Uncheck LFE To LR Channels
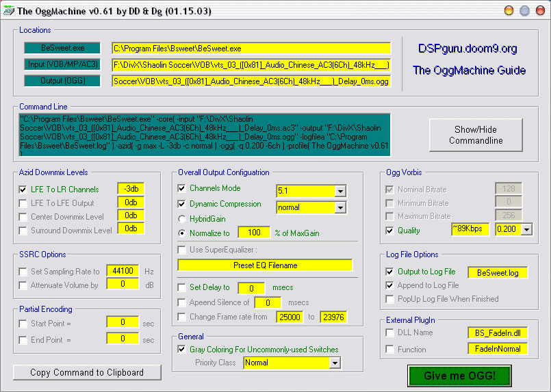Viewport: 551px width, 392px height. [x=23, y=190]
